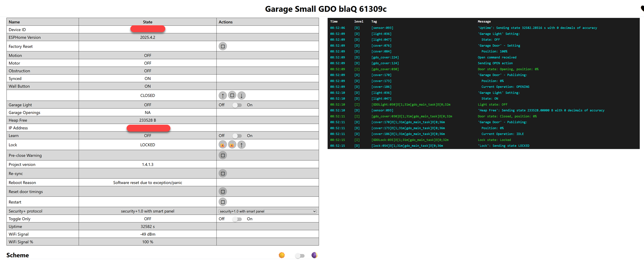Click the log message Sending OPEN action

click(495, 63)
